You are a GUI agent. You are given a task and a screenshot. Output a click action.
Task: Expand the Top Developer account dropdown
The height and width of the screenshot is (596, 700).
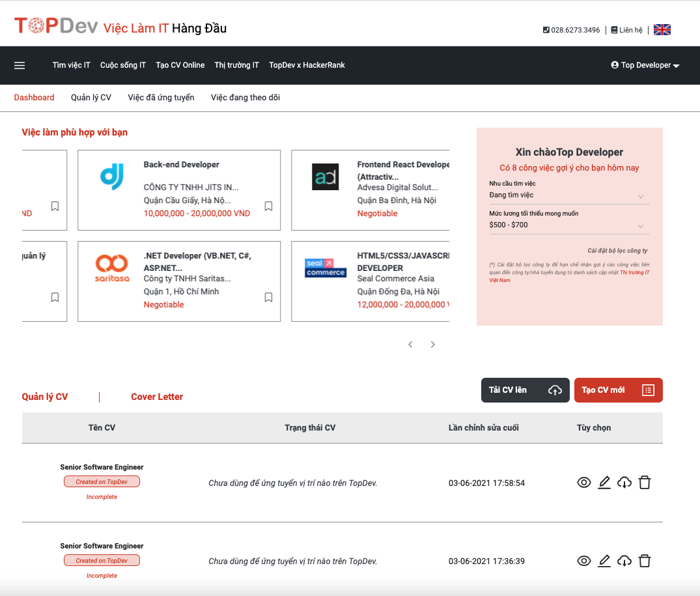point(645,65)
